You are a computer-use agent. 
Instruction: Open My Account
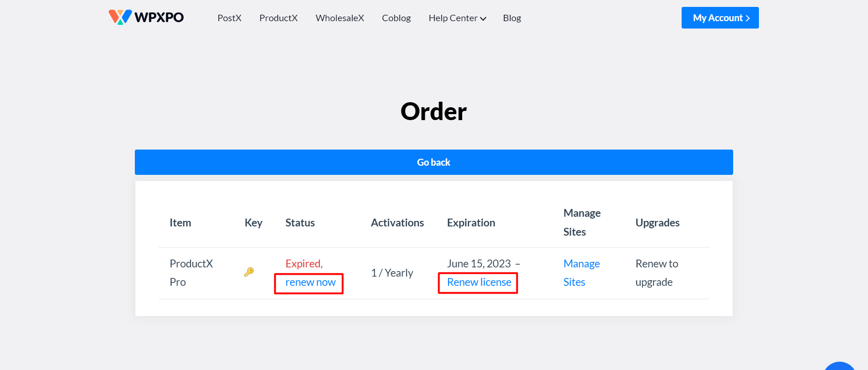click(x=720, y=18)
